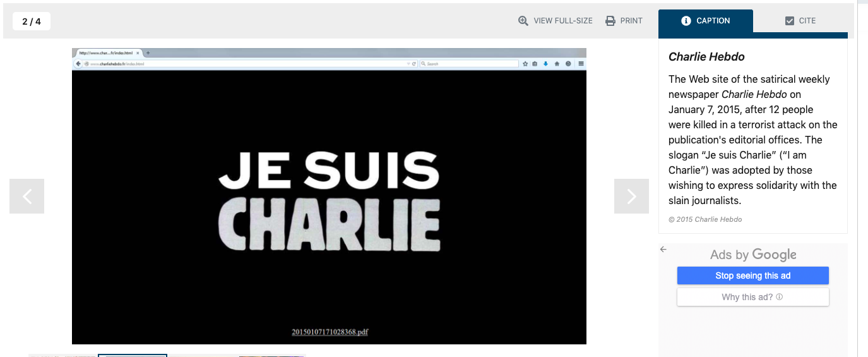
Task: Click the Je Suis Charlie main image
Action: 329,196
